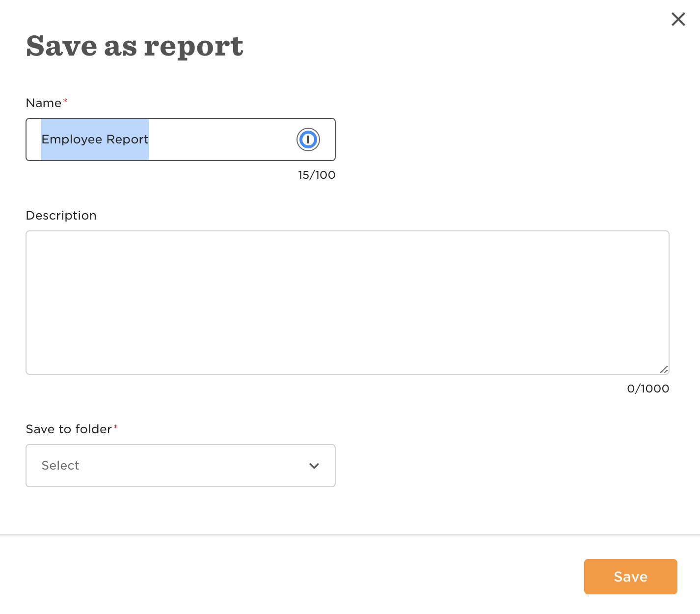Click the 0/1000 character counter
700x614 pixels.
[x=648, y=389]
